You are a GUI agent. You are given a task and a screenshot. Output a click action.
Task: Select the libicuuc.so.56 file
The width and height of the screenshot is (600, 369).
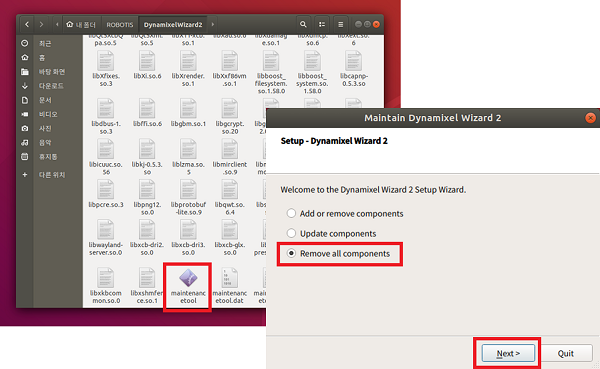(106, 158)
